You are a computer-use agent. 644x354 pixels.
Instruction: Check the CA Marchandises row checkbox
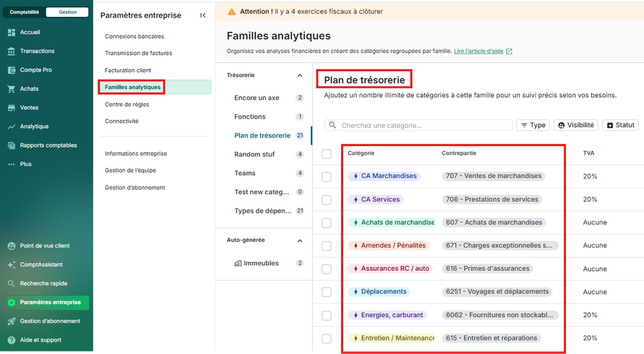coord(326,177)
